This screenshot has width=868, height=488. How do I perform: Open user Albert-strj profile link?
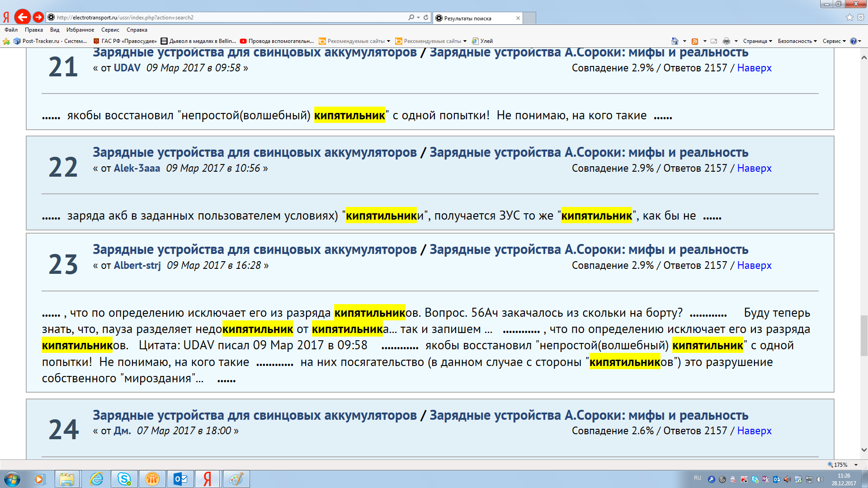137,265
